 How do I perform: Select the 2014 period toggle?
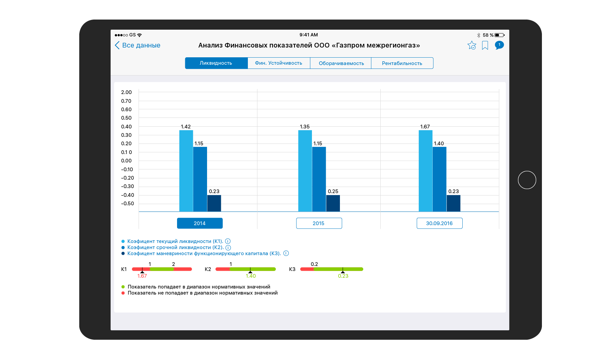[200, 223]
